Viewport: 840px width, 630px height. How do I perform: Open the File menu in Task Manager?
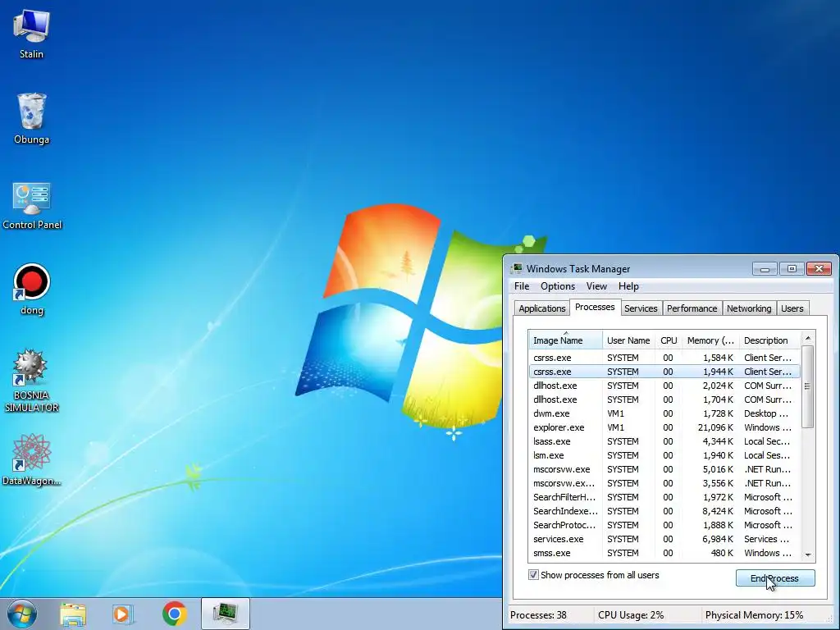point(521,286)
